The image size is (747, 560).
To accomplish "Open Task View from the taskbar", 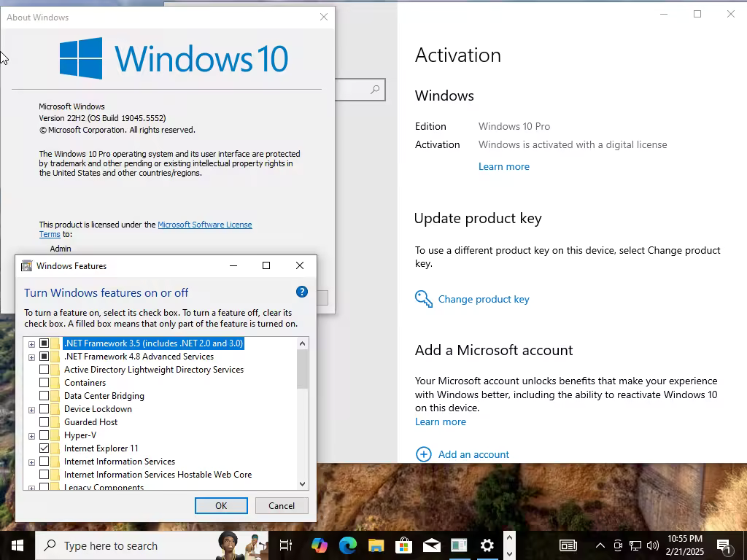I will [286, 545].
